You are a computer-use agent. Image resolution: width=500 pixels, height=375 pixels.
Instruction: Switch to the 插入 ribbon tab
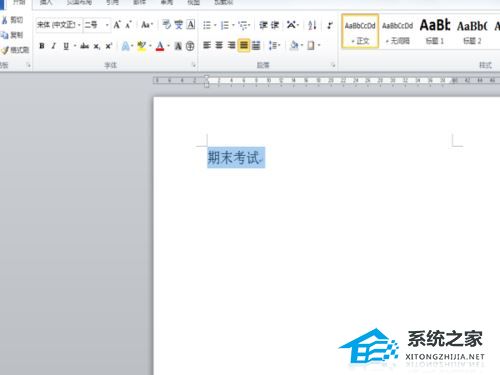click(x=46, y=2)
